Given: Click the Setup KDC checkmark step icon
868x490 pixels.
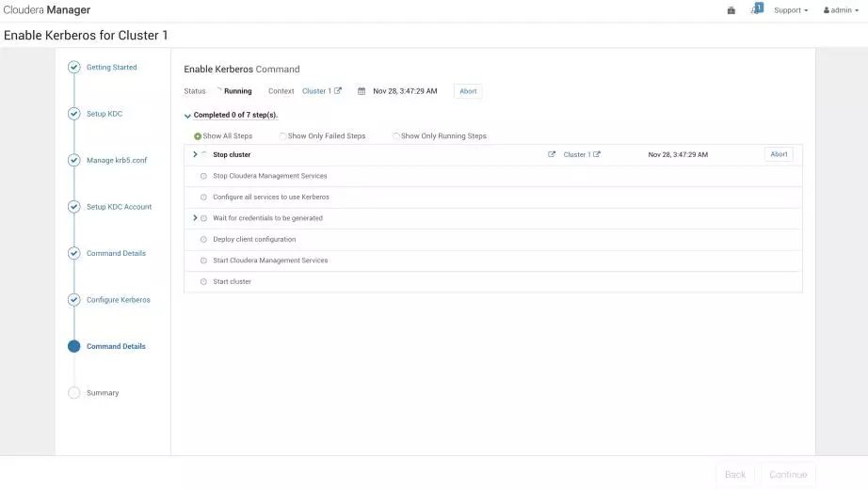Looking at the screenshot, I should tap(73, 114).
